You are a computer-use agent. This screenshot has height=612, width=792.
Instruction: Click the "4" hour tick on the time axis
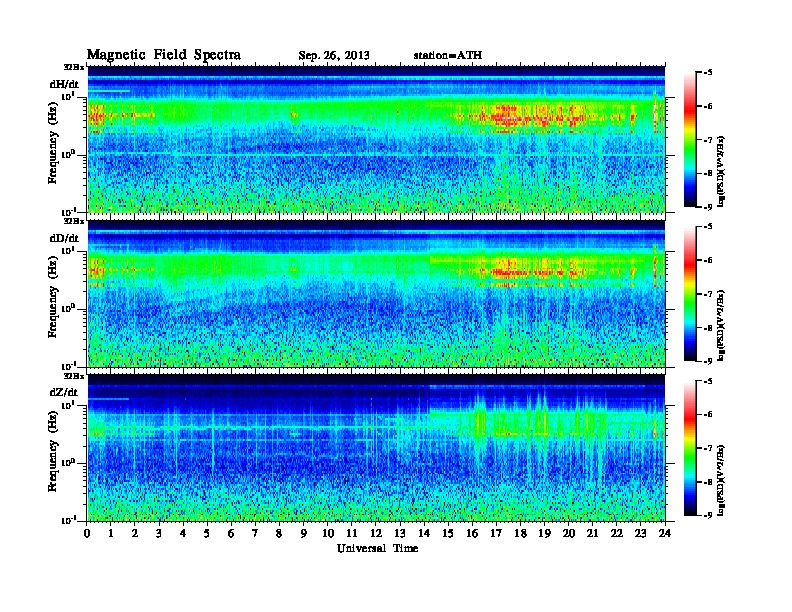point(183,533)
